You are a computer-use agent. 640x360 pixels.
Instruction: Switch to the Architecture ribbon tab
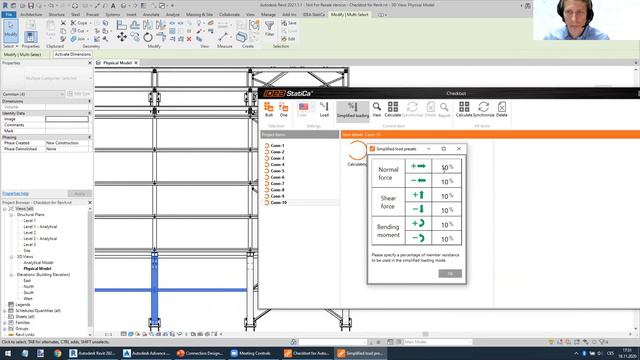click(x=31, y=14)
